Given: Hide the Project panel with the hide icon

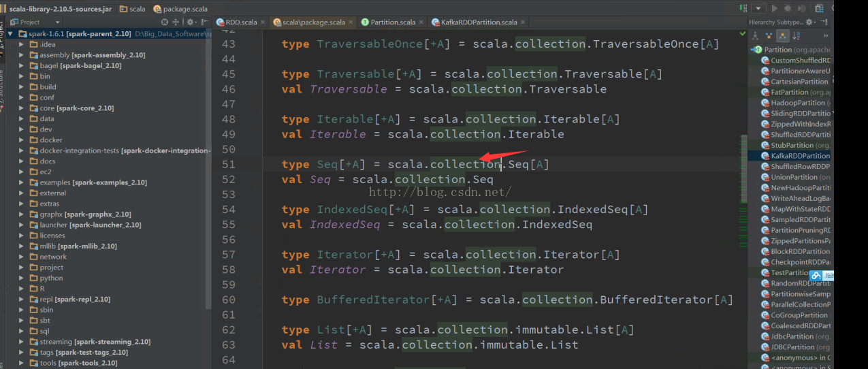Looking at the screenshot, I should pos(204,22).
